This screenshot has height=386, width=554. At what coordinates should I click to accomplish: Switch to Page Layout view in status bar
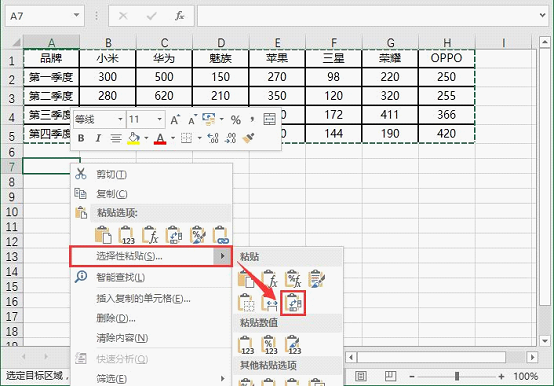390,376
